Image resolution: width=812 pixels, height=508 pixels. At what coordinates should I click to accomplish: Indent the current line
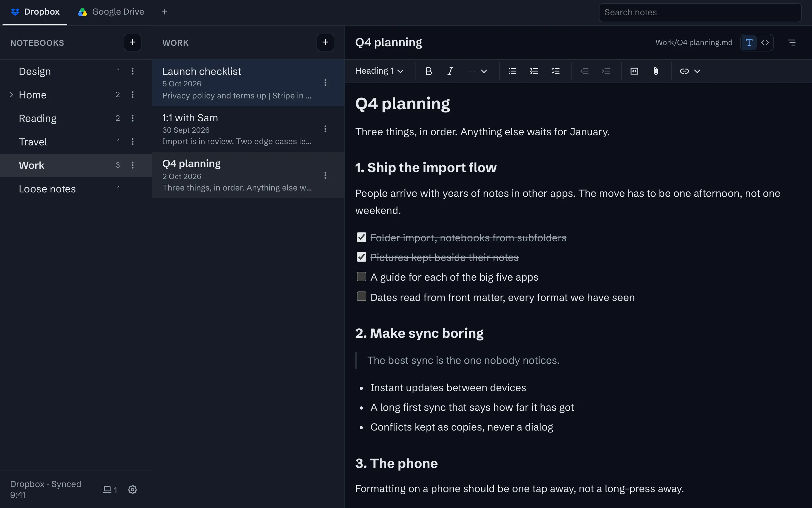pyautogui.click(x=606, y=71)
